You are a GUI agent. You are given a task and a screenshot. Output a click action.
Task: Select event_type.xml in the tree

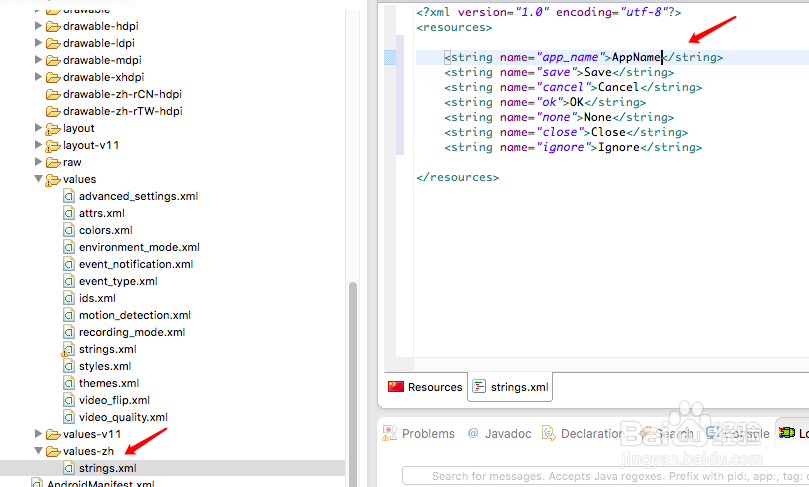(118, 281)
